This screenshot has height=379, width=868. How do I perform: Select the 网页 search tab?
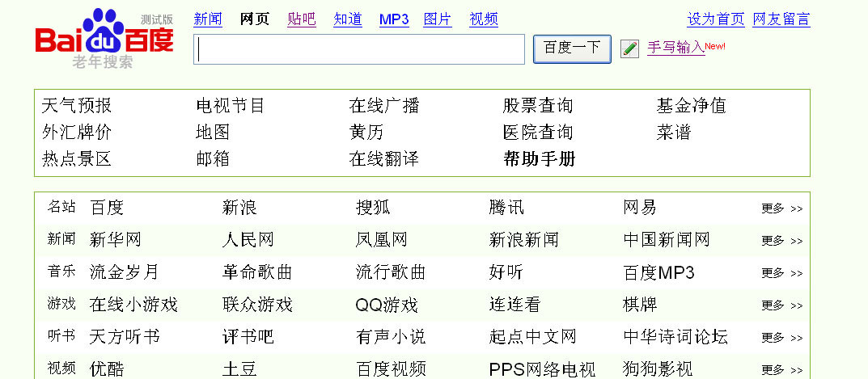point(255,19)
